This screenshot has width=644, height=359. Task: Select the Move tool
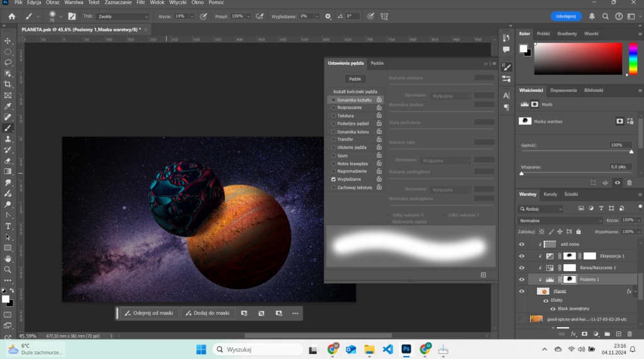[x=8, y=41]
